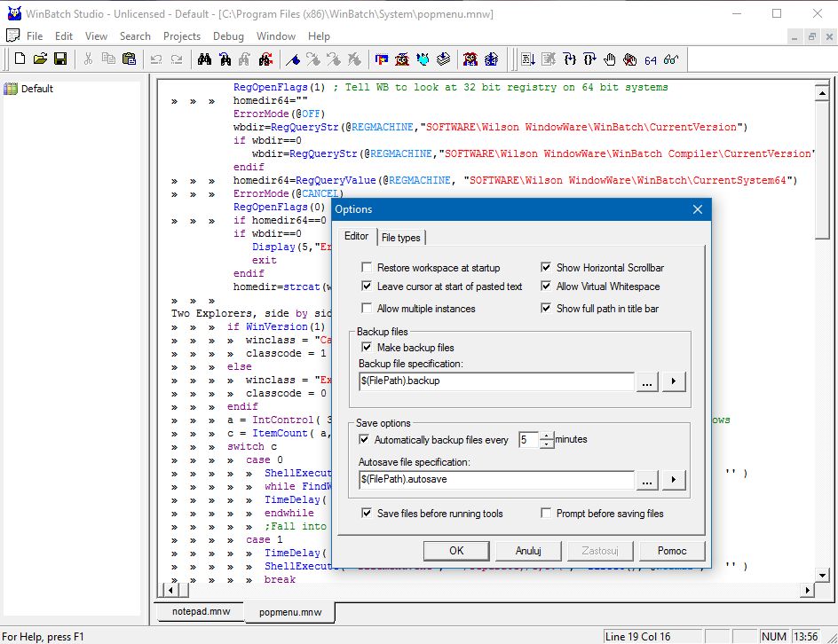Click the Anuluj cancel button
Viewport: 838px width, 644px height.
pyautogui.click(x=528, y=551)
